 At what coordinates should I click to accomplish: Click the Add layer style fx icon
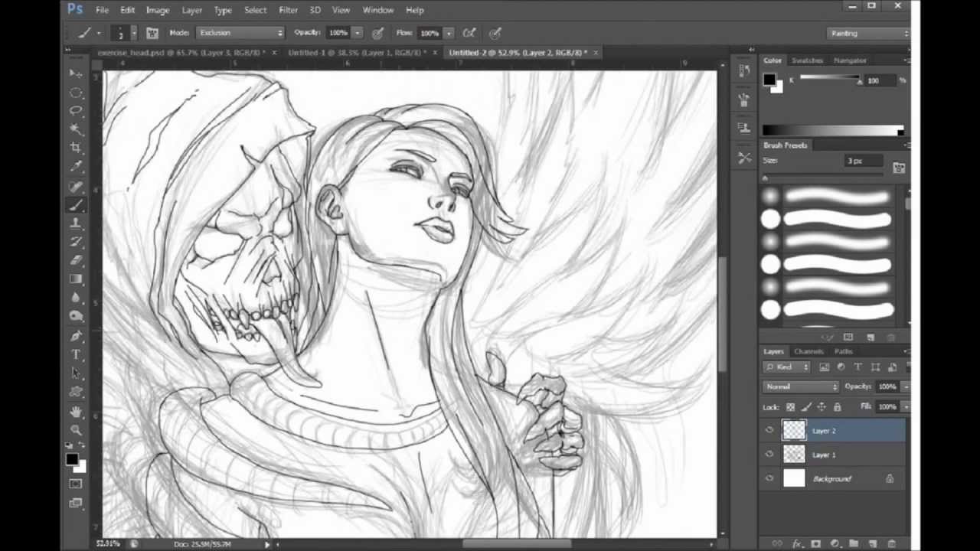[798, 543]
